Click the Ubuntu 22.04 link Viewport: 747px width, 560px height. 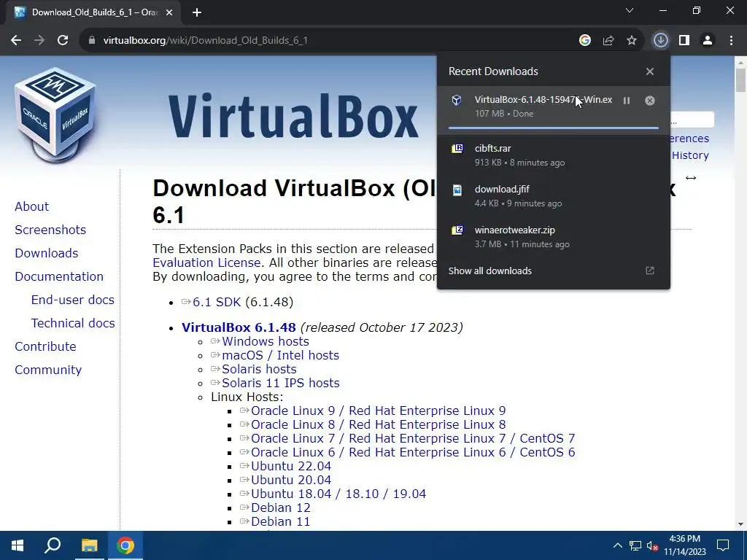pyautogui.click(x=291, y=466)
